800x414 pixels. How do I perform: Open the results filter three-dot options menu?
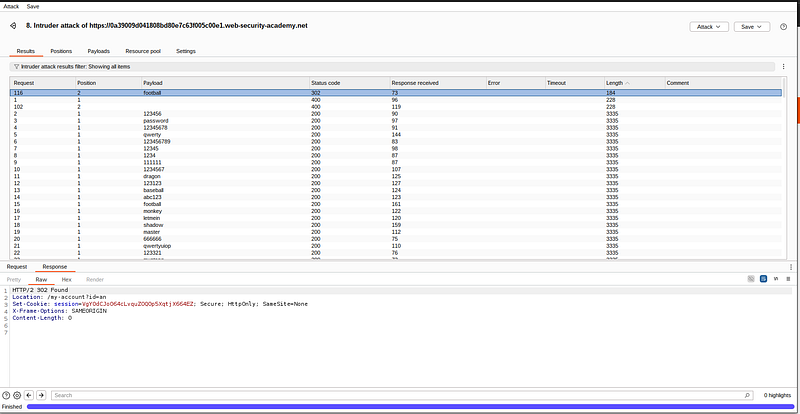click(x=784, y=66)
